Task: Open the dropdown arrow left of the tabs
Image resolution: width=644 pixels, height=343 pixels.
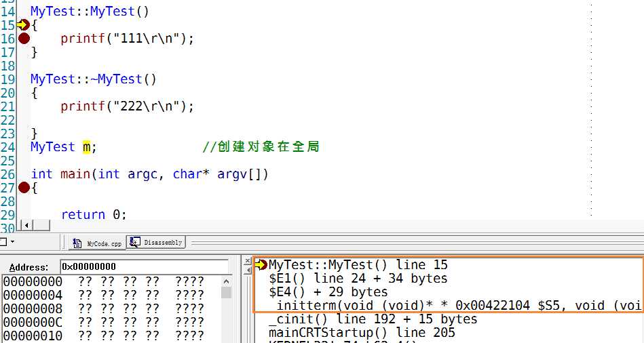Action: click(x=12, y=241)
